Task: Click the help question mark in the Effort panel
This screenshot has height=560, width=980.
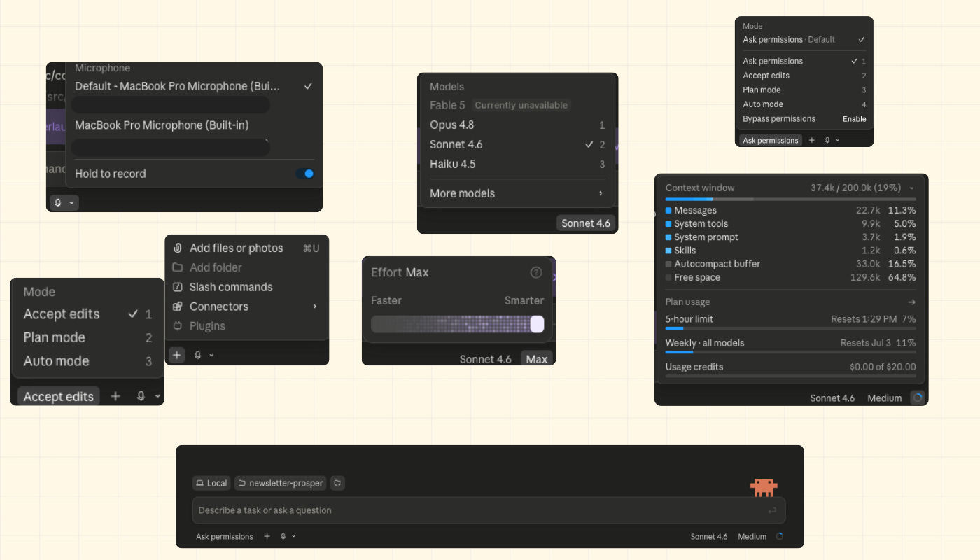Action: (x=536, y=272)
